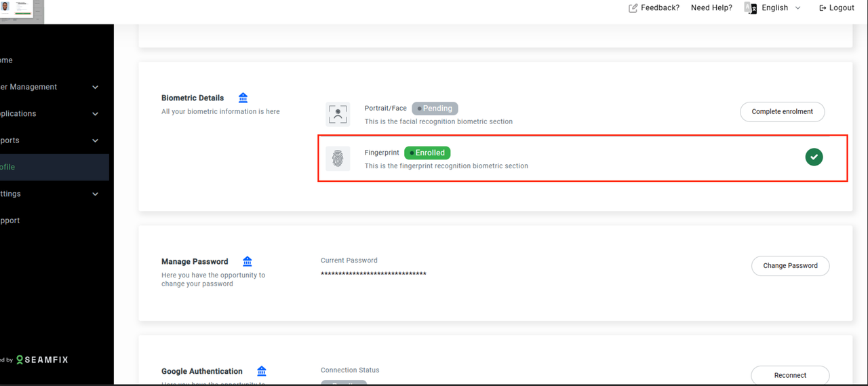Click the bank icon beside Google Authentication

click(x=262, y=371)
